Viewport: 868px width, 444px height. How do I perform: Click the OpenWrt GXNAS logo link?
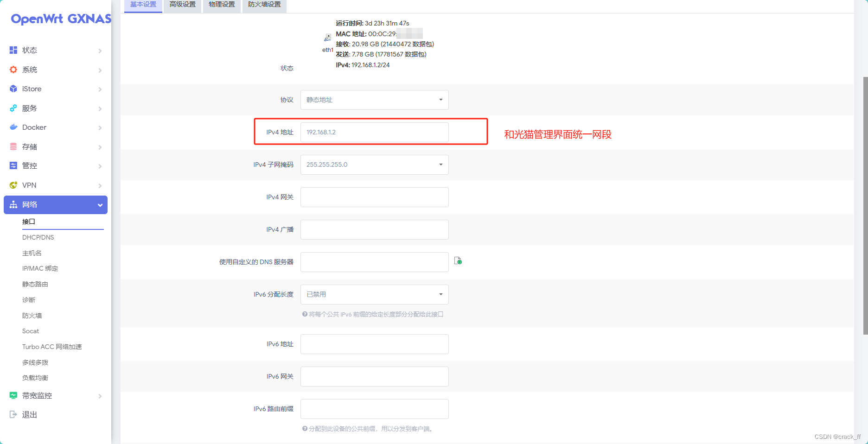(x=61, y=19)
